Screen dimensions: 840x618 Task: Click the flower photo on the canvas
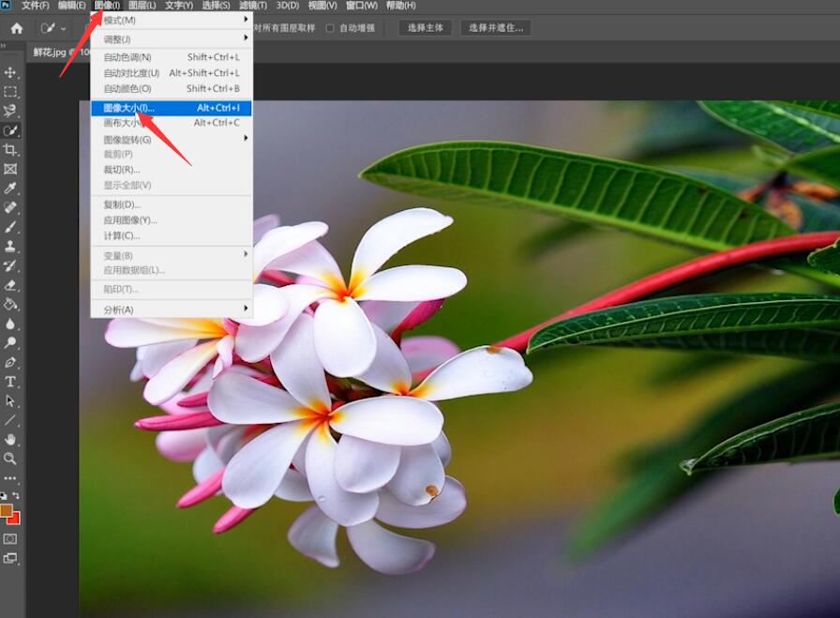coord(459,359)
